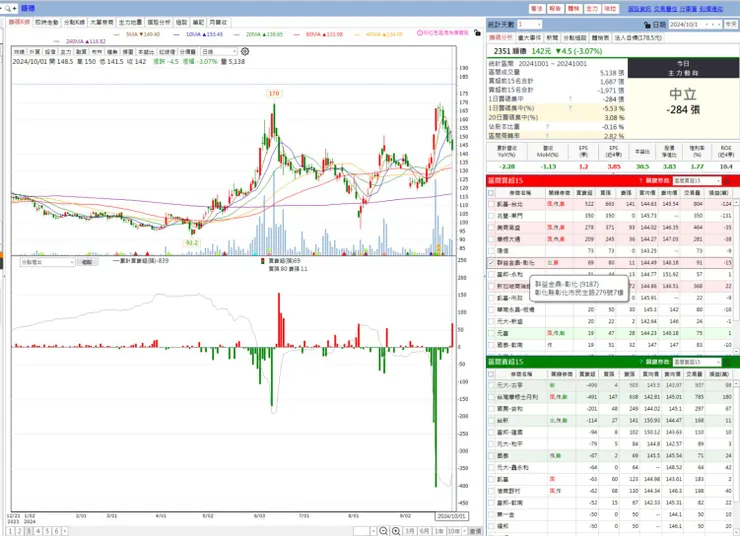Open the 新聞 tab in right panel
This screenshot has height=536, width=740.
pyautogui.click(x=552, y=37)
